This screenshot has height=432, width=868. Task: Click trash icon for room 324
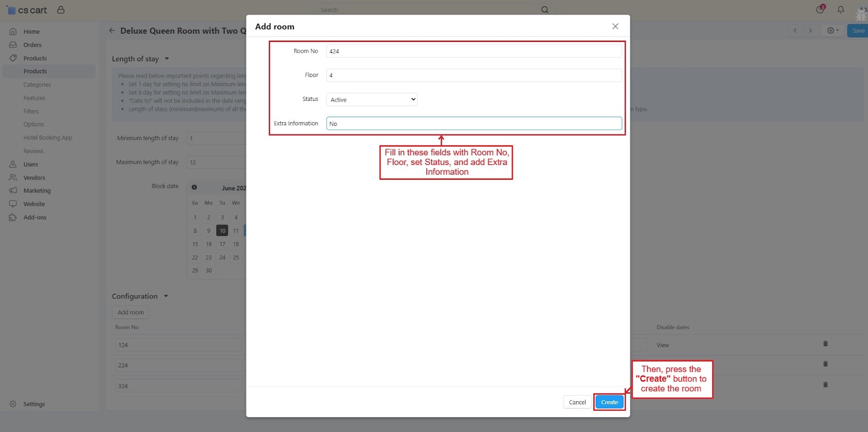coord(825,385)
